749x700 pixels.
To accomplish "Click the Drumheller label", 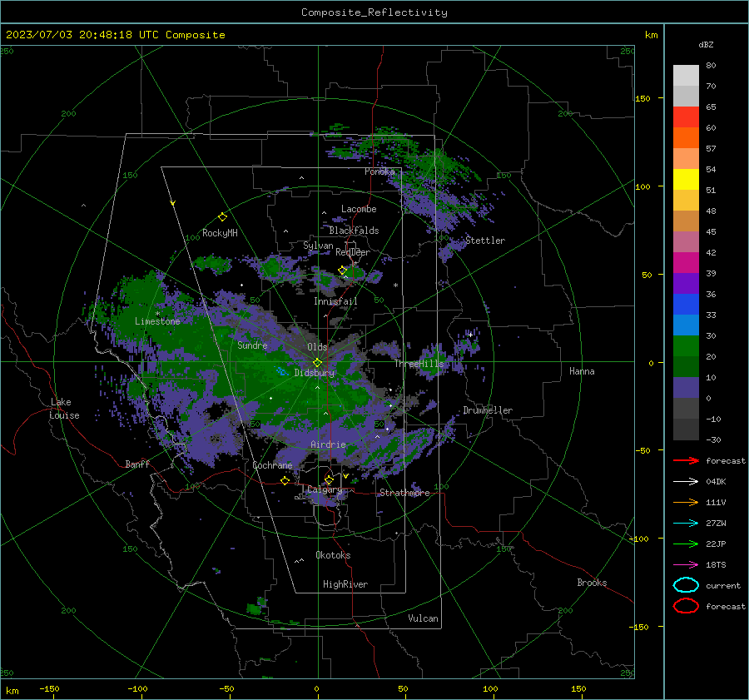I will coord(488,410).
